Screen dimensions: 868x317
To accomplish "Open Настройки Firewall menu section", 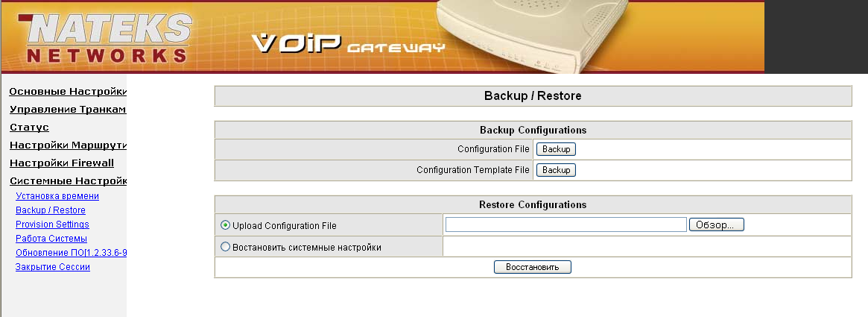I will click(x=62, y=163).
